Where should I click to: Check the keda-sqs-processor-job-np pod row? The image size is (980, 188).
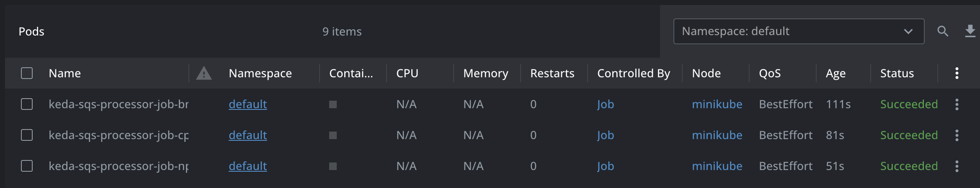click(x=27, y=166)
